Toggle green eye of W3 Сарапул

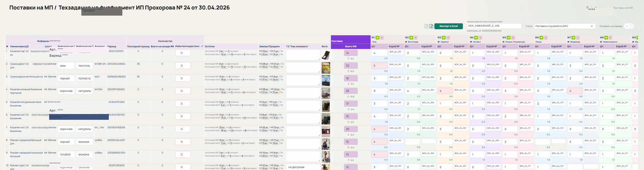(444, 38)
